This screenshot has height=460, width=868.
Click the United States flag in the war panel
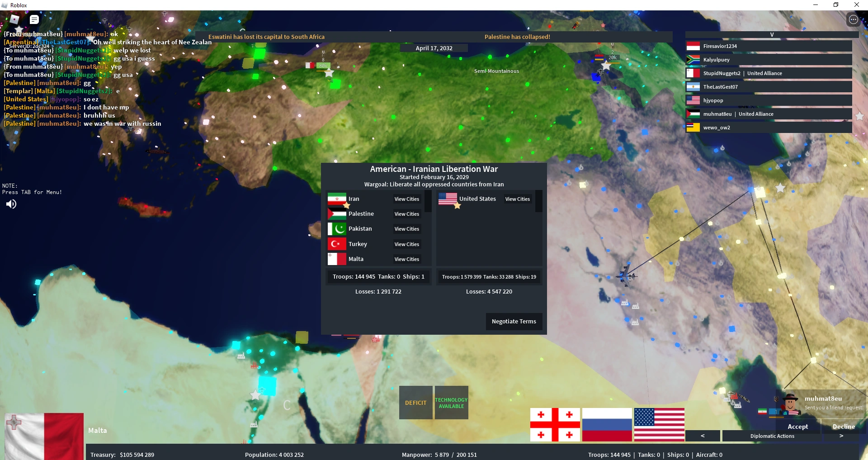[x=448, y=198]
